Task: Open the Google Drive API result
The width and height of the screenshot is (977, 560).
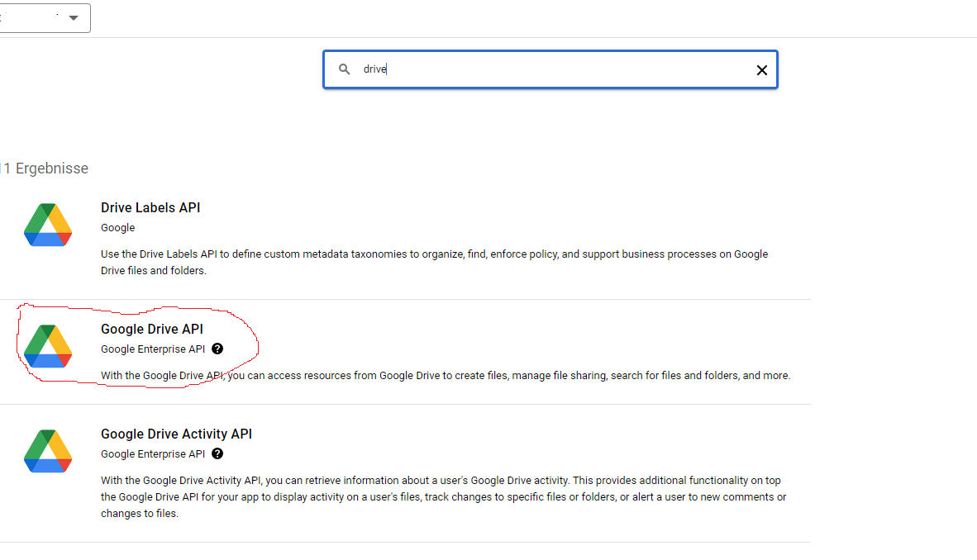Action: pyautogui.click(x=152, y=329)
